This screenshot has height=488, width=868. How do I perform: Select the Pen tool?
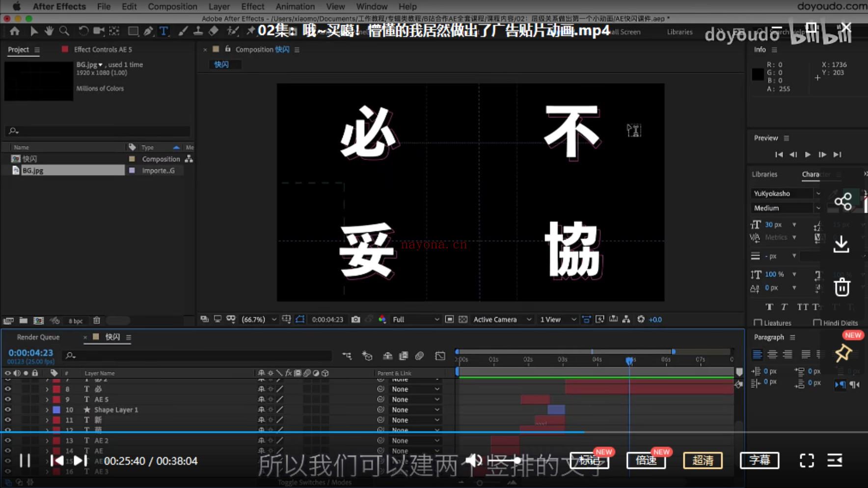[148, 31]
